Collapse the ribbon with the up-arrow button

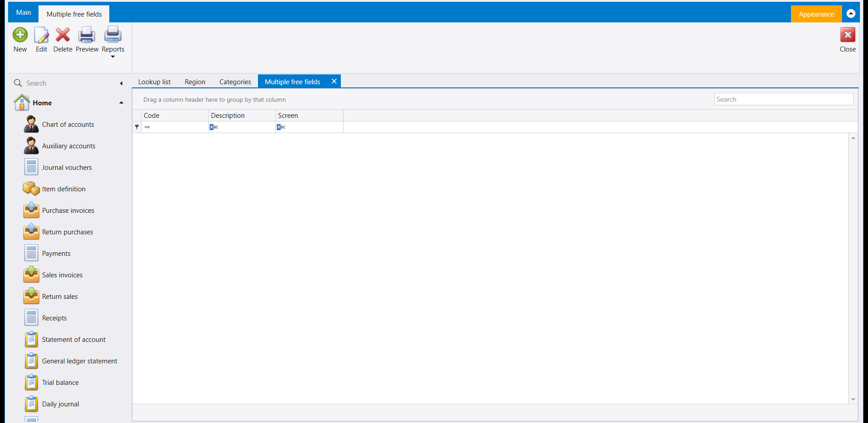pyautogui.click(x=851, y=13)
